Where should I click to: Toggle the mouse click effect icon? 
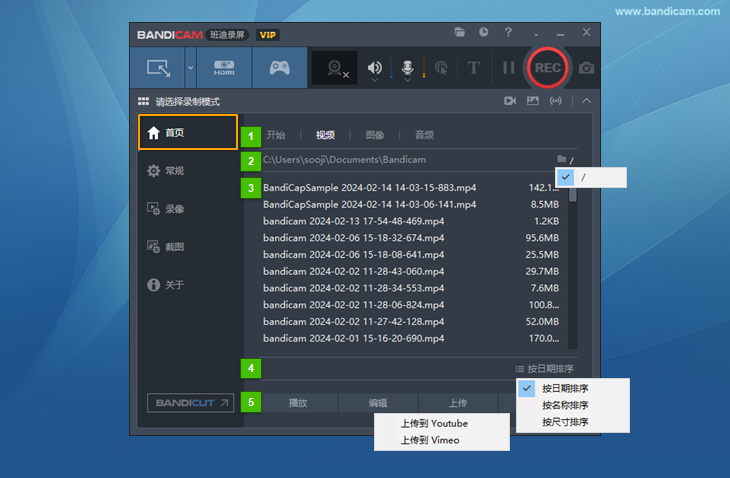tap(441, 68)
